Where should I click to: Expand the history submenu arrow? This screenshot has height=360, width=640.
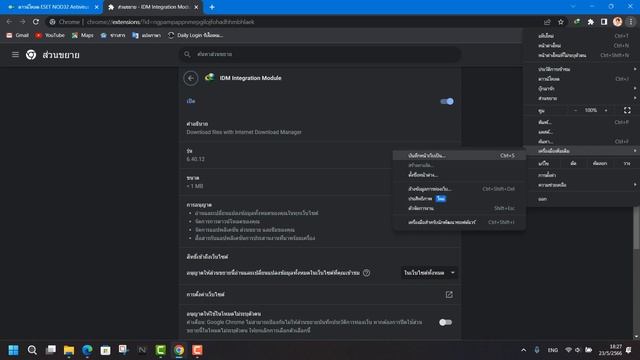(635, 69)
